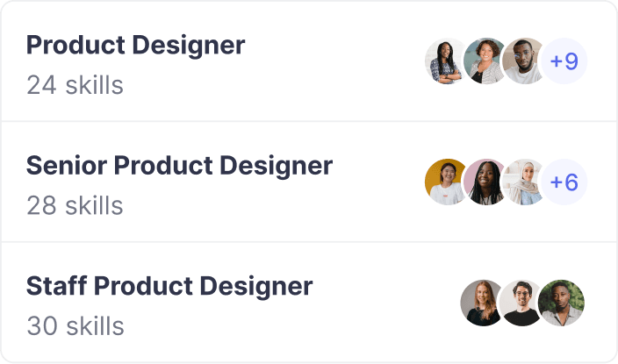Click avatar of man with glasses in Staff row

(x=521, y=303)
